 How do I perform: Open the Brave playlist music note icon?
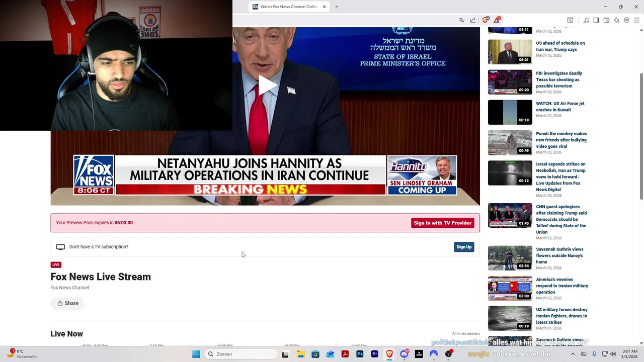pyautogui.click(x=586, y=20)
